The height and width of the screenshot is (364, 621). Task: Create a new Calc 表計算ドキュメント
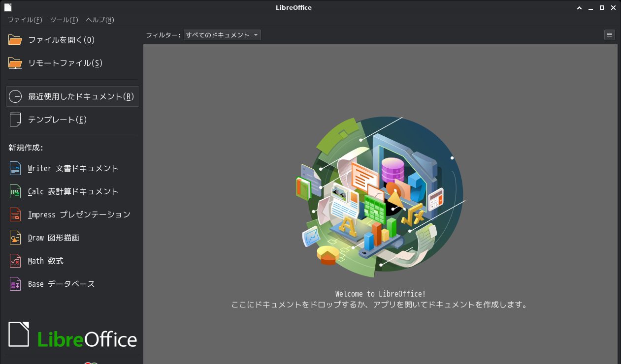click(73, 191)
